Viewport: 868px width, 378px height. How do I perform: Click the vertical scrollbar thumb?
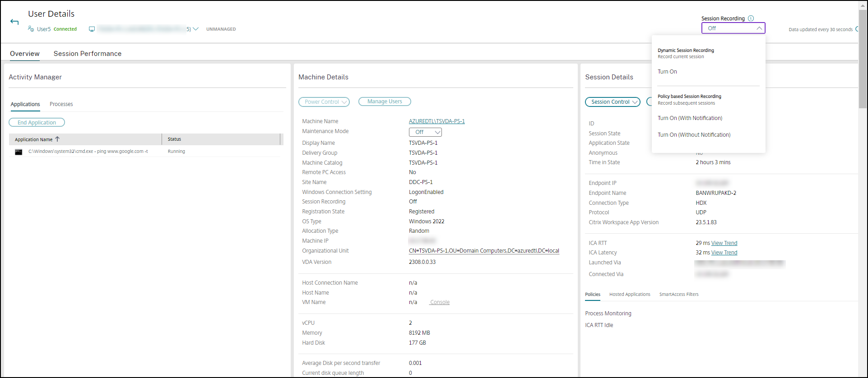863,59
